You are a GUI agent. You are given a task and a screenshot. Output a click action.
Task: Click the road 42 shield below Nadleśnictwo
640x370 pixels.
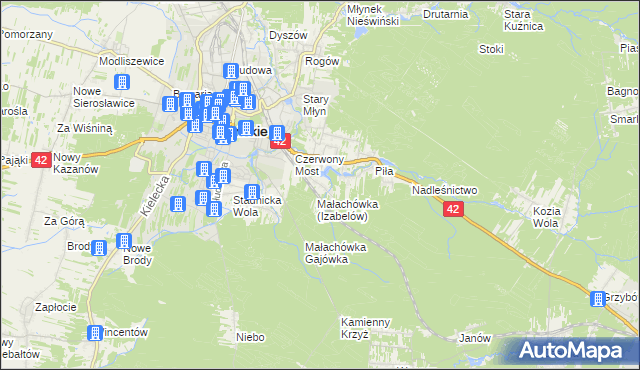(453, 209)
